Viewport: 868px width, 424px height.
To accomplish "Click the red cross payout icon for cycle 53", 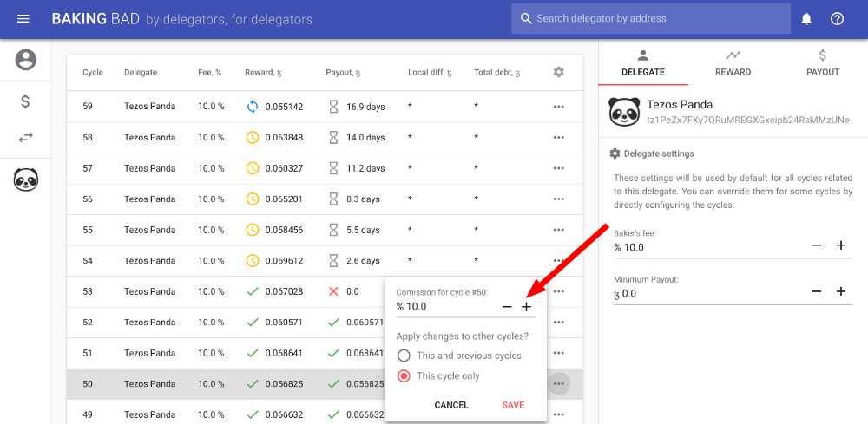I will [333, 291].
